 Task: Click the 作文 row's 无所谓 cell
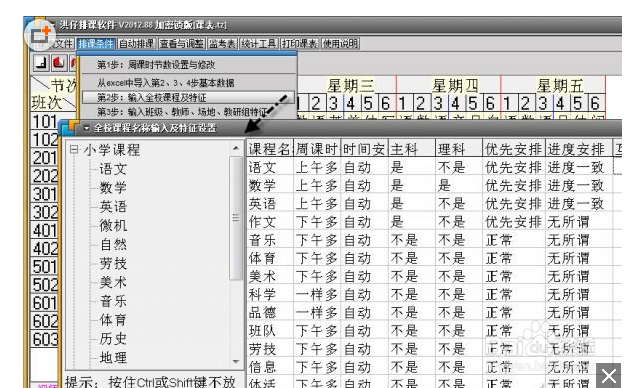click(579, 222)
